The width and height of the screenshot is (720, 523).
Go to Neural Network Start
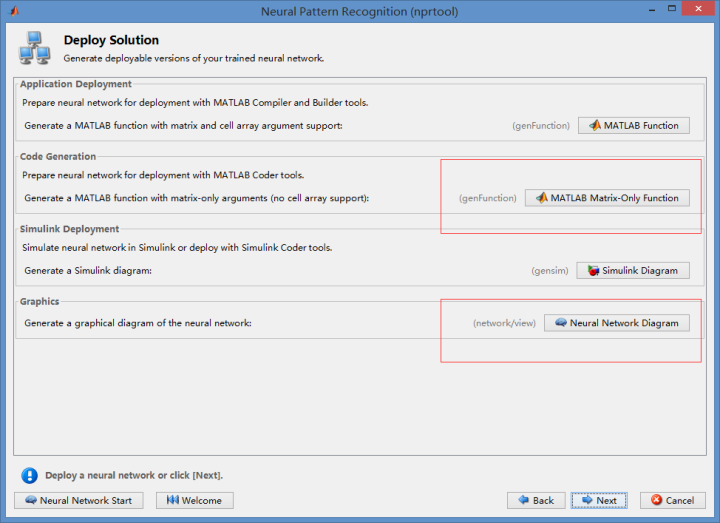(x=79, y=501)
